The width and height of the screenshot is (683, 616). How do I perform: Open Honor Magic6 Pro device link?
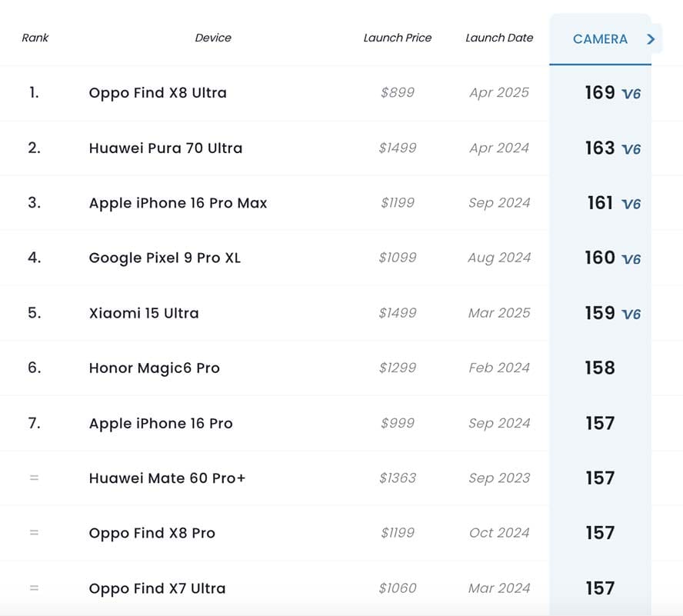[154, 368]
